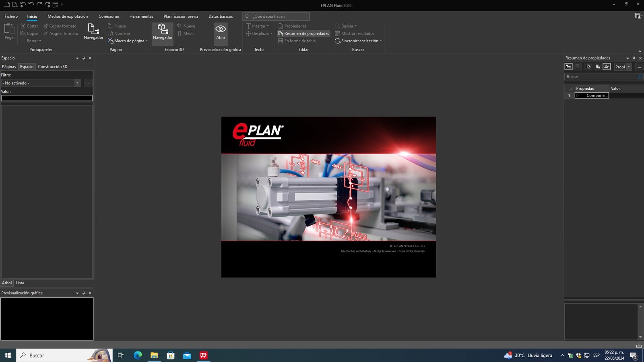Click Mostrar resultados

coord(355,33)
